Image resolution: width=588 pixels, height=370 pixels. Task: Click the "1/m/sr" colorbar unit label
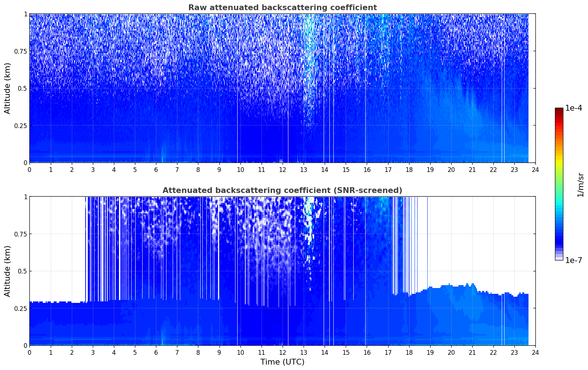580,184
